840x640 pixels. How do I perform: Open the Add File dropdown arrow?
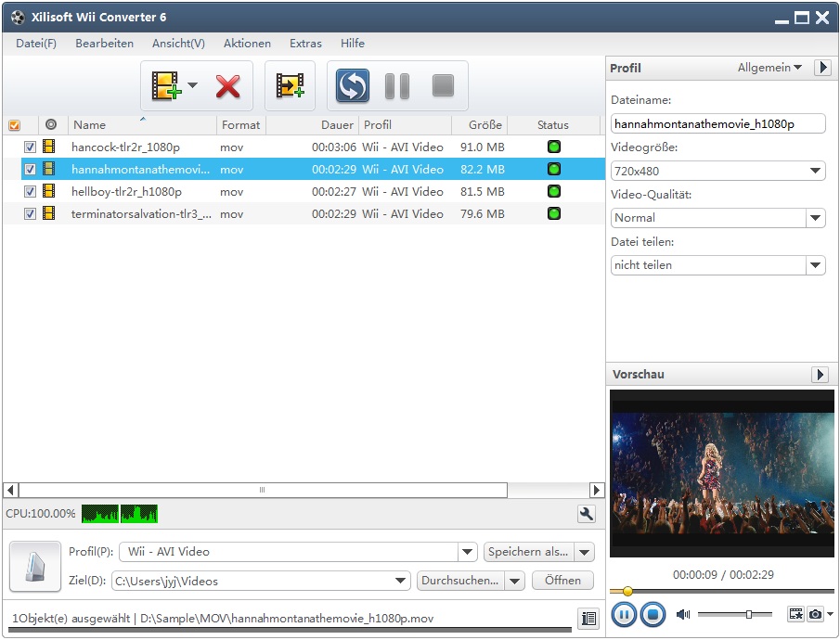(x=193, y=85)
